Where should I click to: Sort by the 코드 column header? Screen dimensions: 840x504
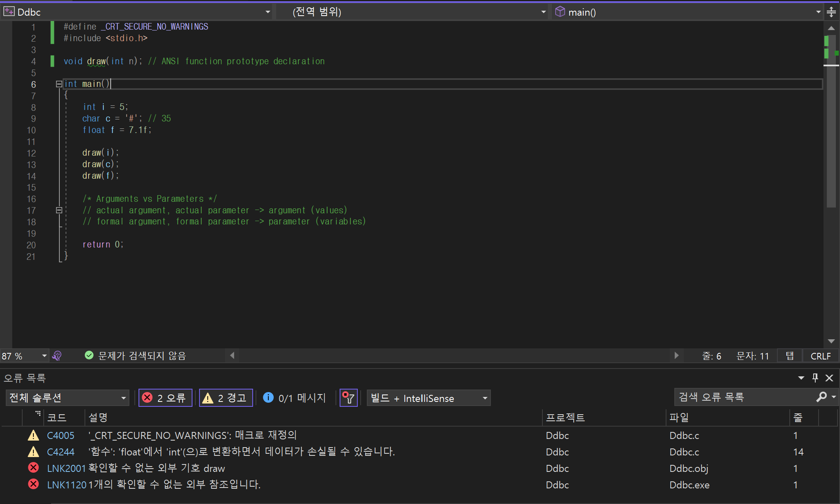coord(57,418)
